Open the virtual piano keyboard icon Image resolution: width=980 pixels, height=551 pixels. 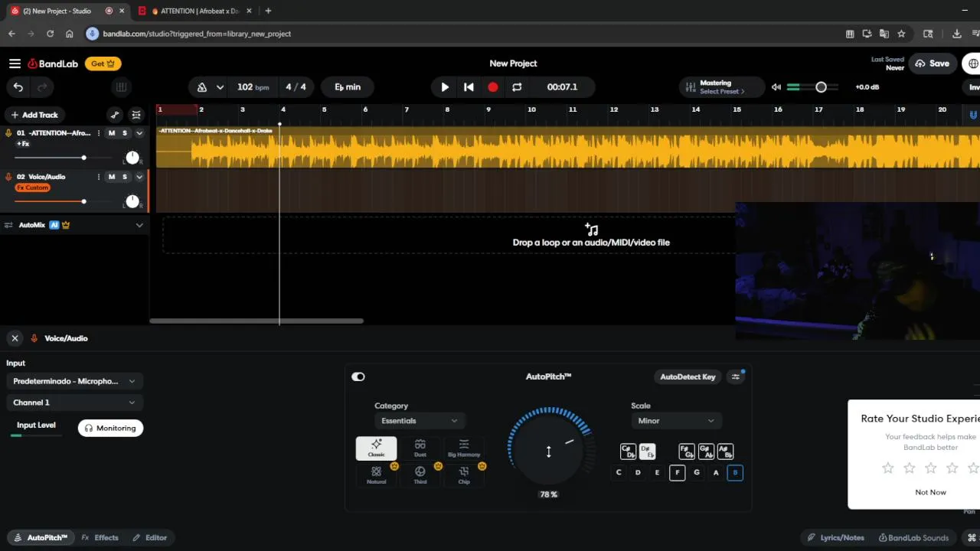point(120,87)
